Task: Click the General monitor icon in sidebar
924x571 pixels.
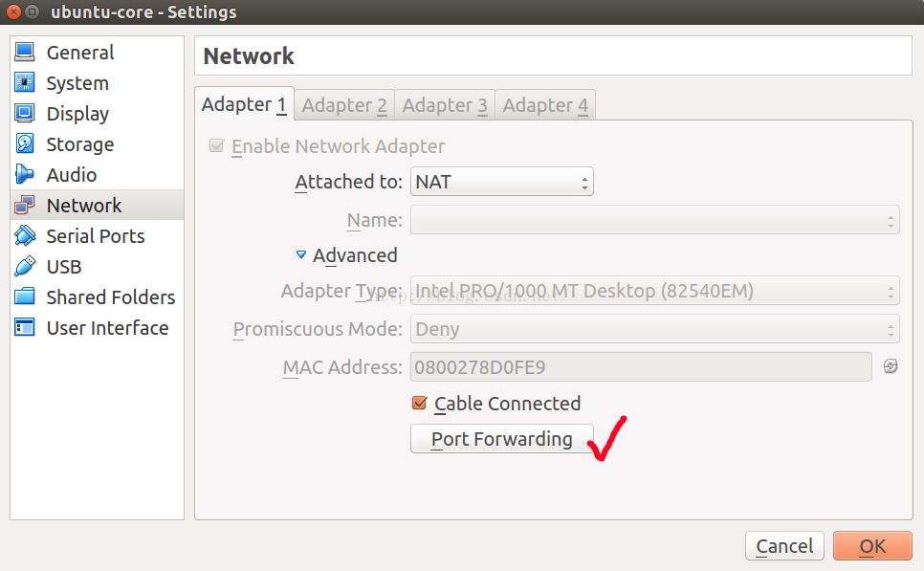Action: (25, 53)
